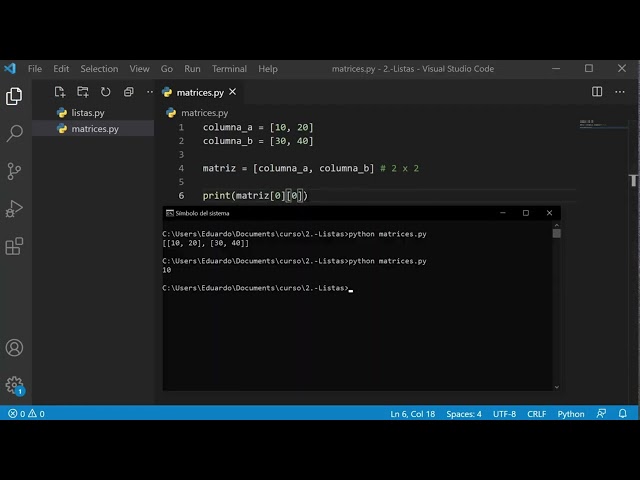The width and height of the screenshot is (640, 480).
Task: Open the Extensions view
Action: point(14,246)
